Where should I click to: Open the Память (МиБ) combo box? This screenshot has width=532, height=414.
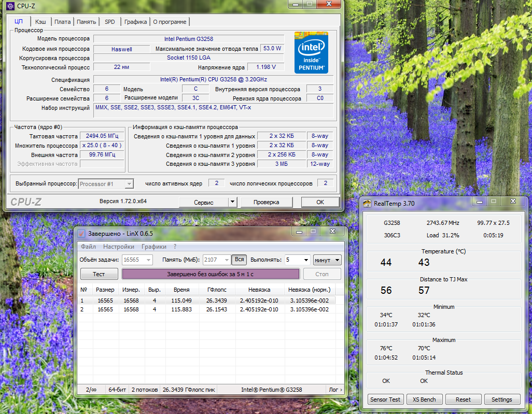(217, 260)
